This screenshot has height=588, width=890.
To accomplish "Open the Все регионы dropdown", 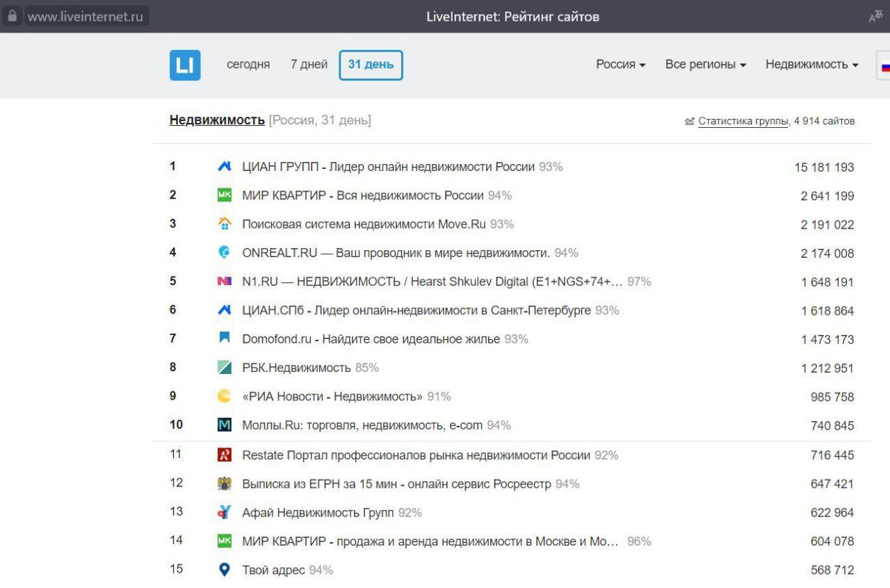I will click(x=705, y=65).
